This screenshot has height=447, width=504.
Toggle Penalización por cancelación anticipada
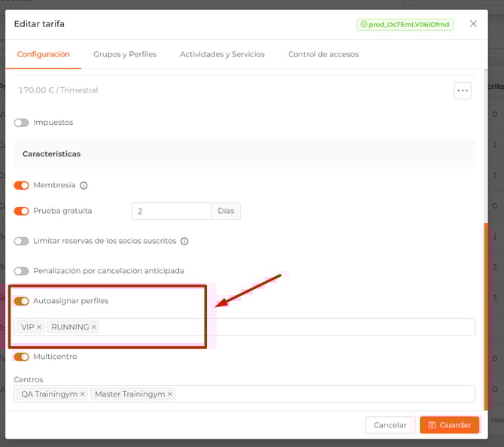pyautogui.click(x=22, y=271)
